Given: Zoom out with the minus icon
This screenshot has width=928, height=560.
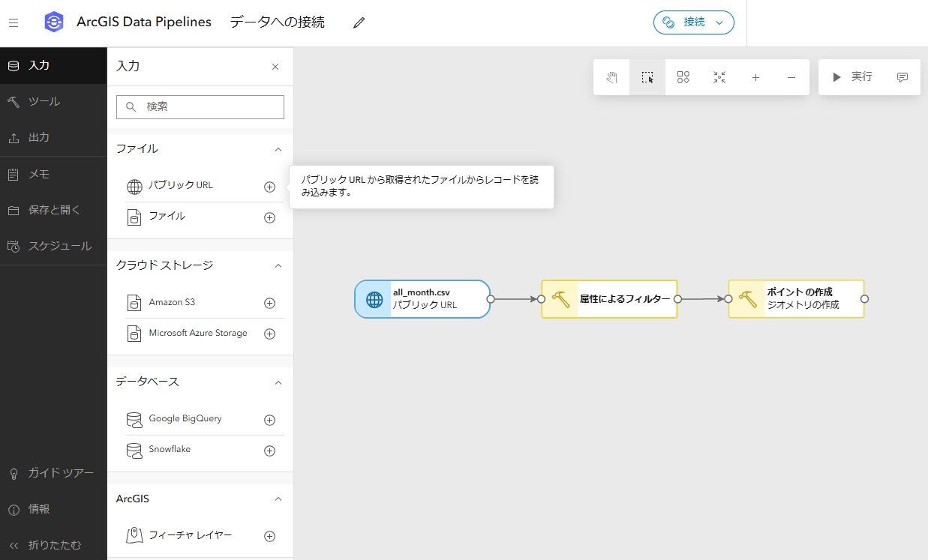Looking at the screenshot, I should tap(791, 76).
